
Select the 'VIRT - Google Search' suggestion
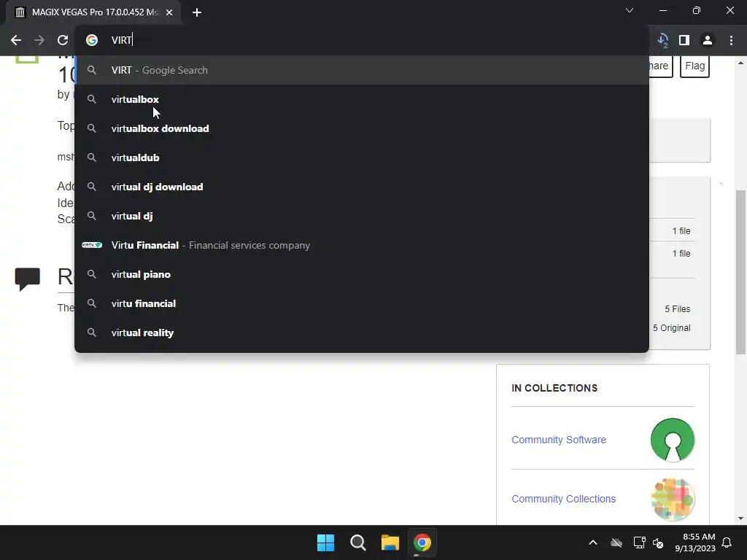click(362, 70)
